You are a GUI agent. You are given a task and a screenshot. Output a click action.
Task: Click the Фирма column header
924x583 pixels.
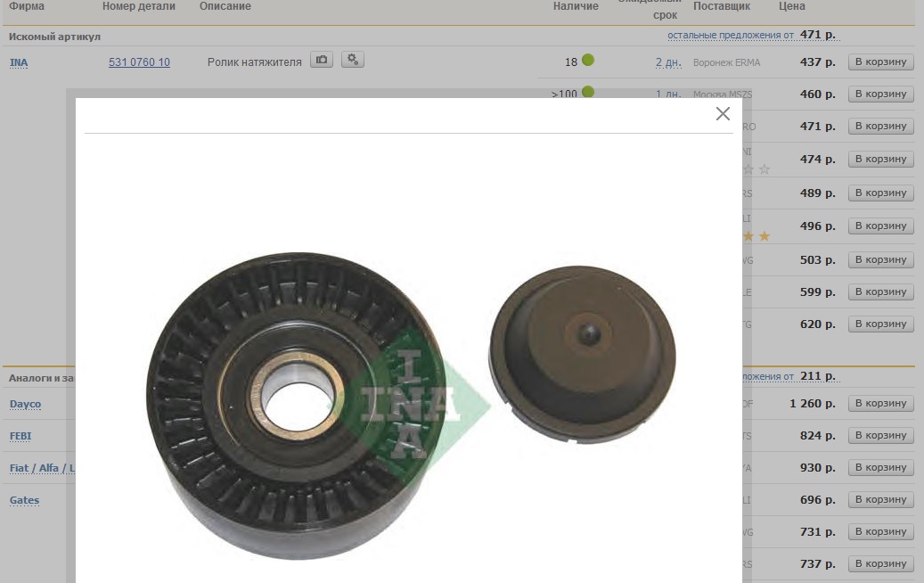(x=27, y=6)
